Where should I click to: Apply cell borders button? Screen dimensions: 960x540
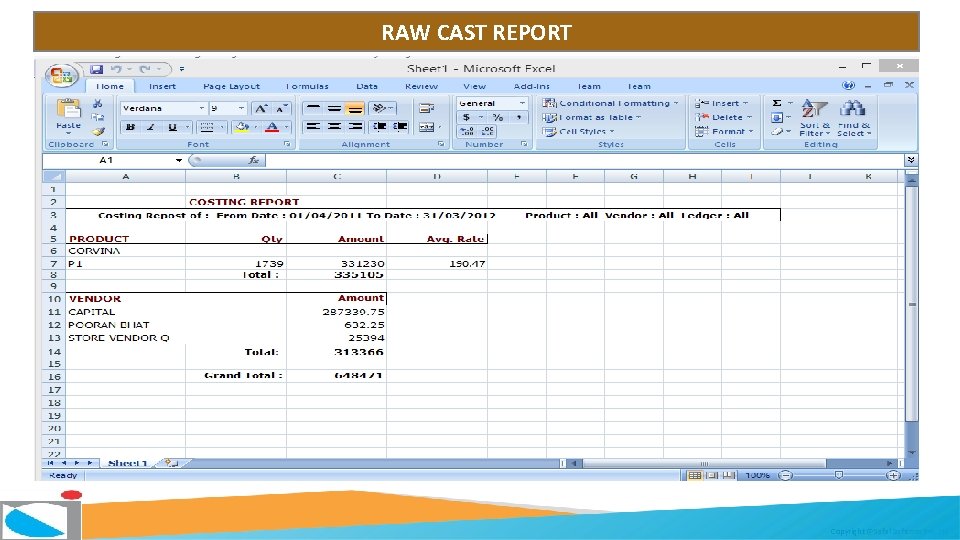point(207,127)
